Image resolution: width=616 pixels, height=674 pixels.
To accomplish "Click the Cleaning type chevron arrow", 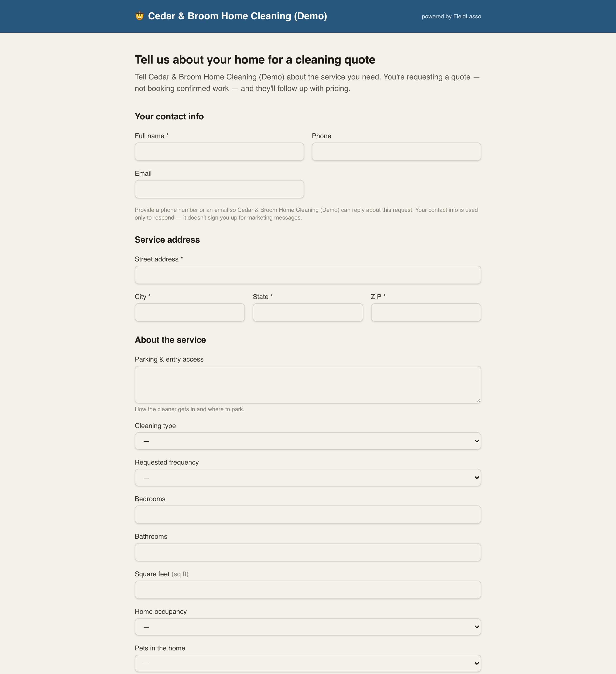I will 477,441.
